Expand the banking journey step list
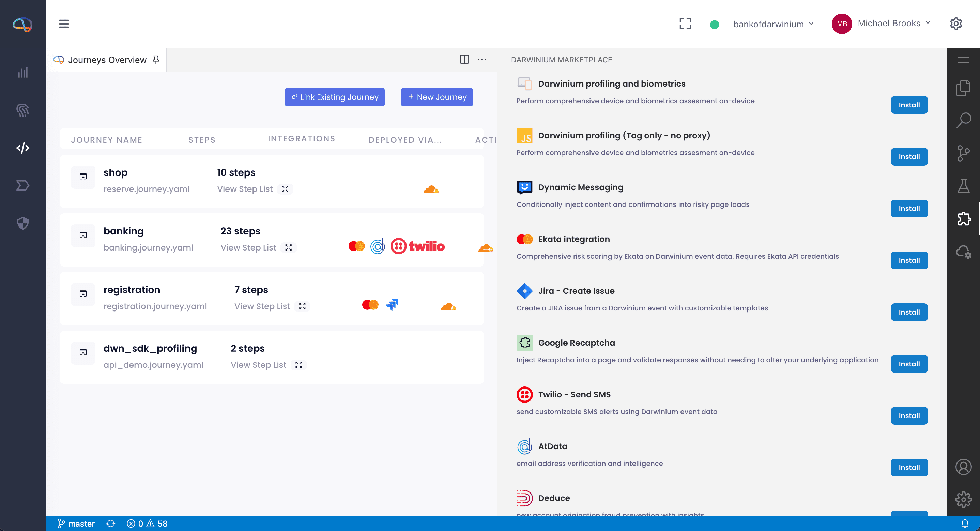The height and width of the screenshot is (531, 980). tap(289, 247)
